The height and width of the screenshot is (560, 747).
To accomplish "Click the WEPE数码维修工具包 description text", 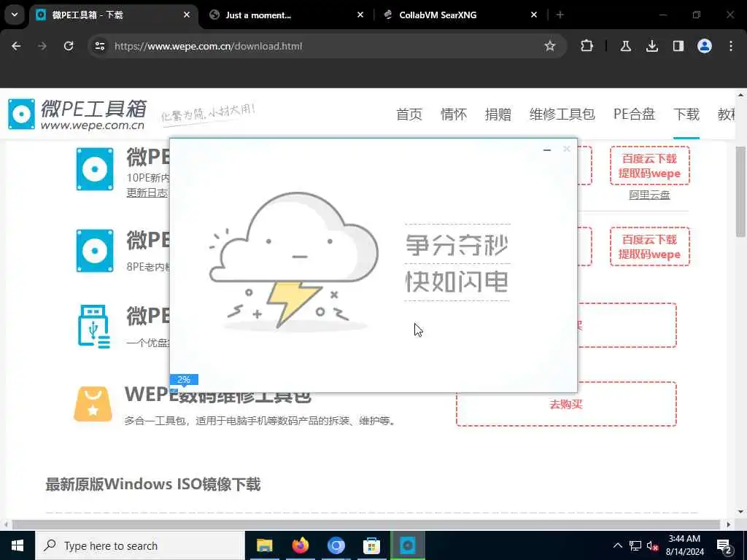I will pos(260,421).
